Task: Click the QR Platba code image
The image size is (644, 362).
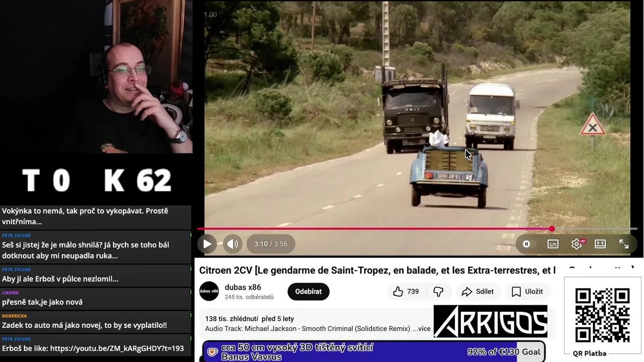Action: point(602,315)
